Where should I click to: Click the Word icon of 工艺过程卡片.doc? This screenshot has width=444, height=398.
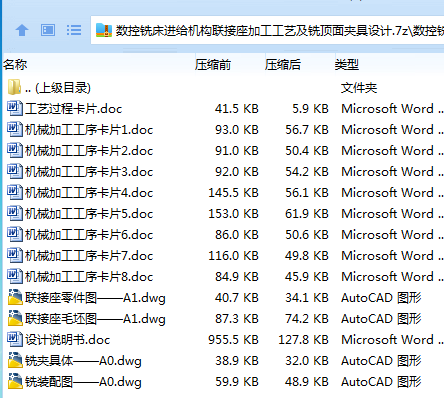click(15, 108)
